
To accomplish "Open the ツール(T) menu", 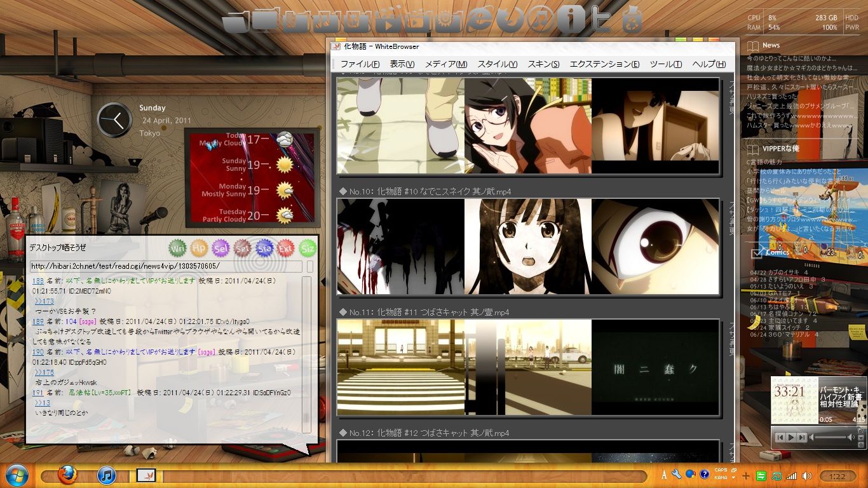I will [x=666, y=64].
